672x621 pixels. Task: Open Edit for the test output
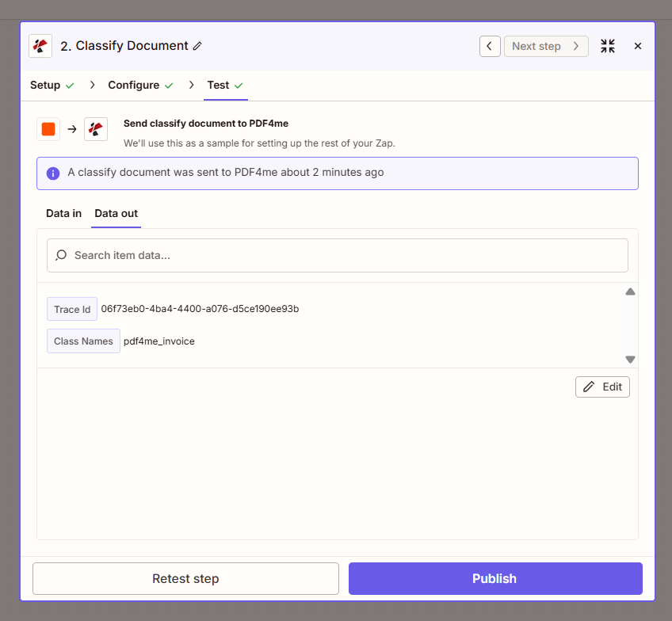[x=602, y=387]
